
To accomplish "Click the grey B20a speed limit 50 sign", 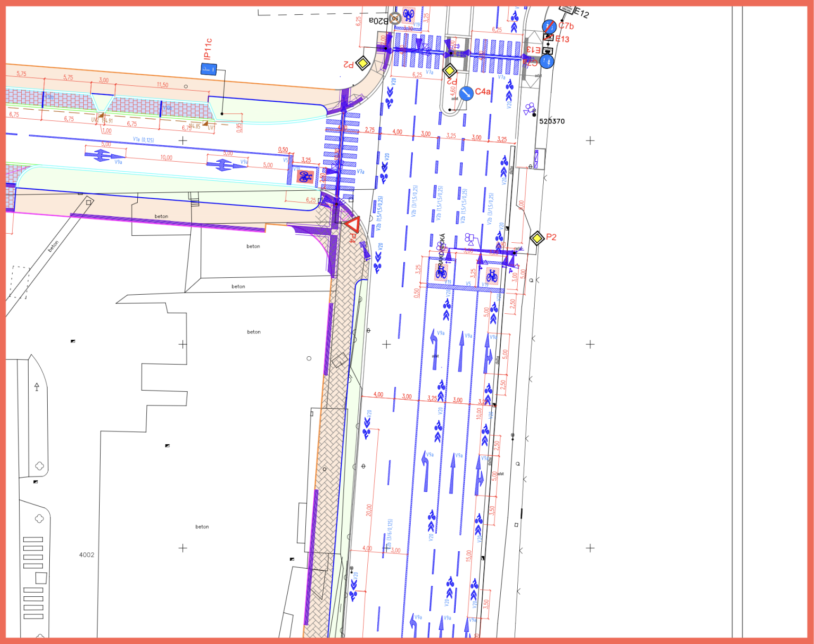I will click(x=394, y=19).
